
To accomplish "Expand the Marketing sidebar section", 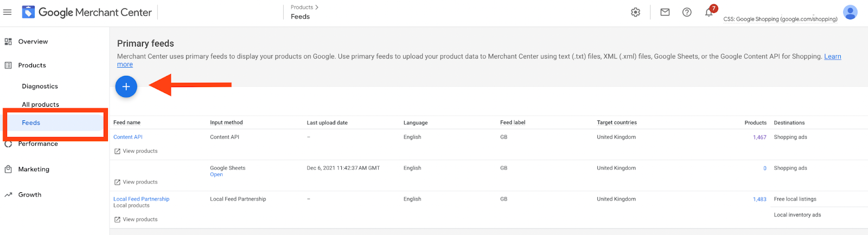I will point(34,169).
